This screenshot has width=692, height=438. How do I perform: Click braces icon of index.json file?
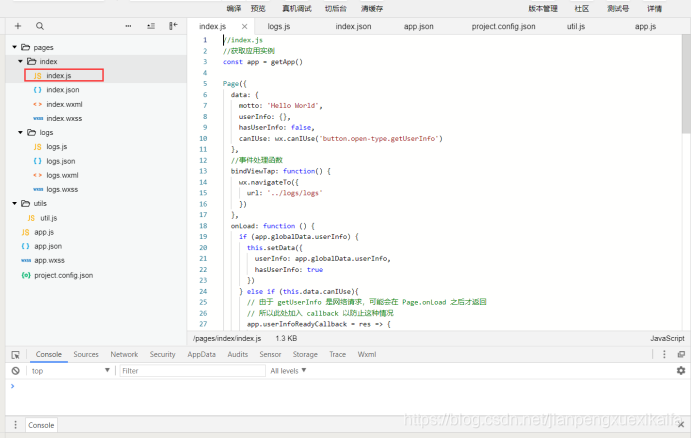[38, 90]
